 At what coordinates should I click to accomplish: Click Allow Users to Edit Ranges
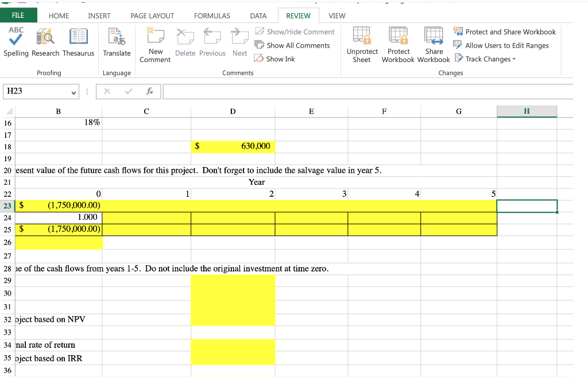501,45
